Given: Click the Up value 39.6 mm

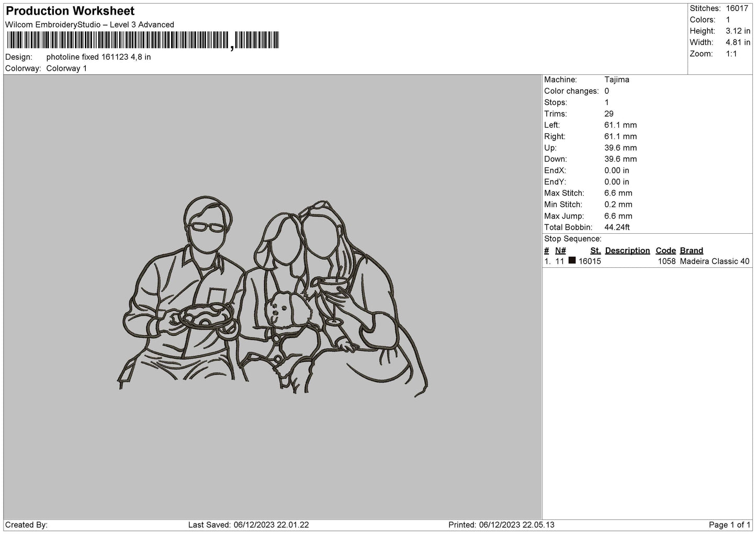Looking at the screenshot, I should 620,148.
